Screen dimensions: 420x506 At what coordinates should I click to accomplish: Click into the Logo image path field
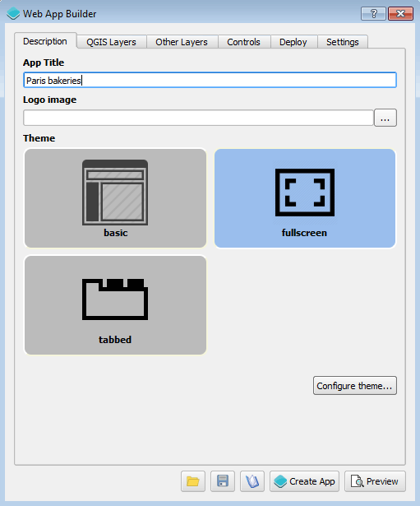198,118
